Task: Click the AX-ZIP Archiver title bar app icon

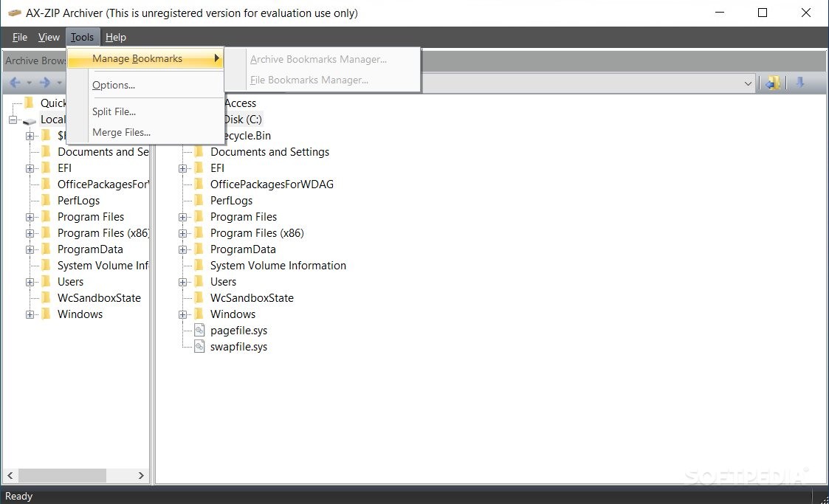Action: [x=15, y=13]
